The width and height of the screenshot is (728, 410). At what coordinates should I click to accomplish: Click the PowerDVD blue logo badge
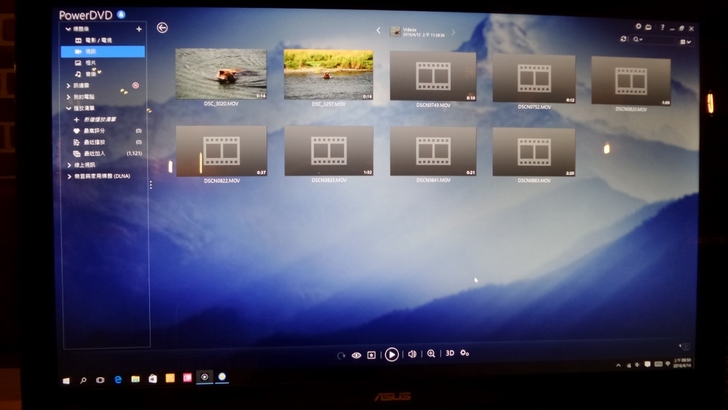coord(121,14)
